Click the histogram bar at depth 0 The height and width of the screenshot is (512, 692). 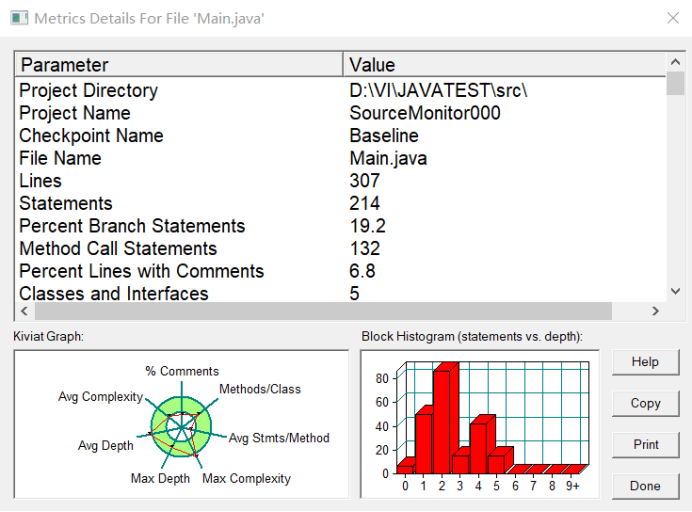pos(405,469)
